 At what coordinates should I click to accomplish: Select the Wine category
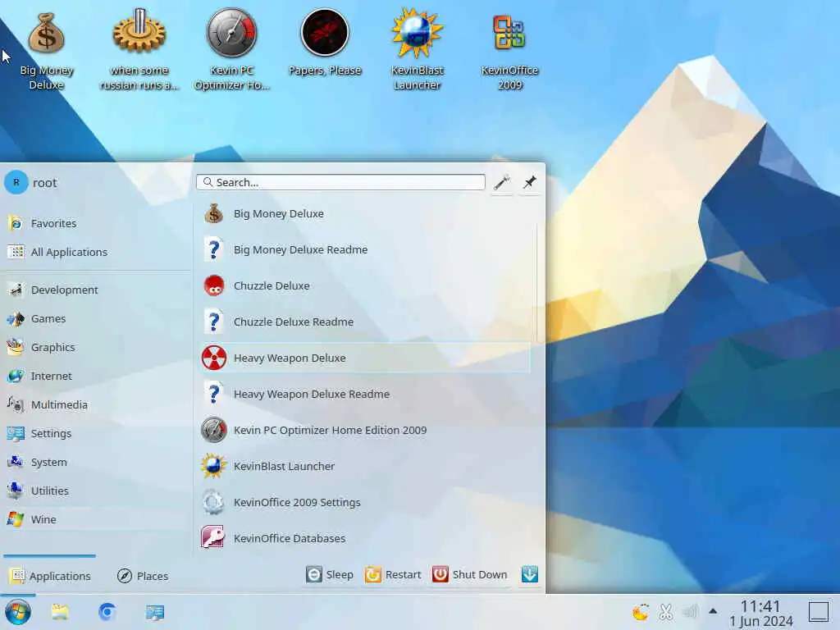pos(97,519)
